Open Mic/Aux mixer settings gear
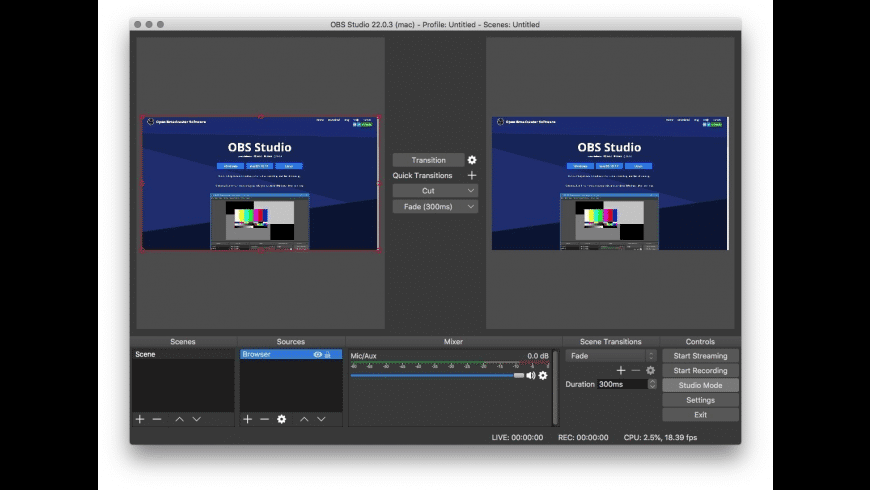This screenshot has height=490, width=870. pos(544,375)
